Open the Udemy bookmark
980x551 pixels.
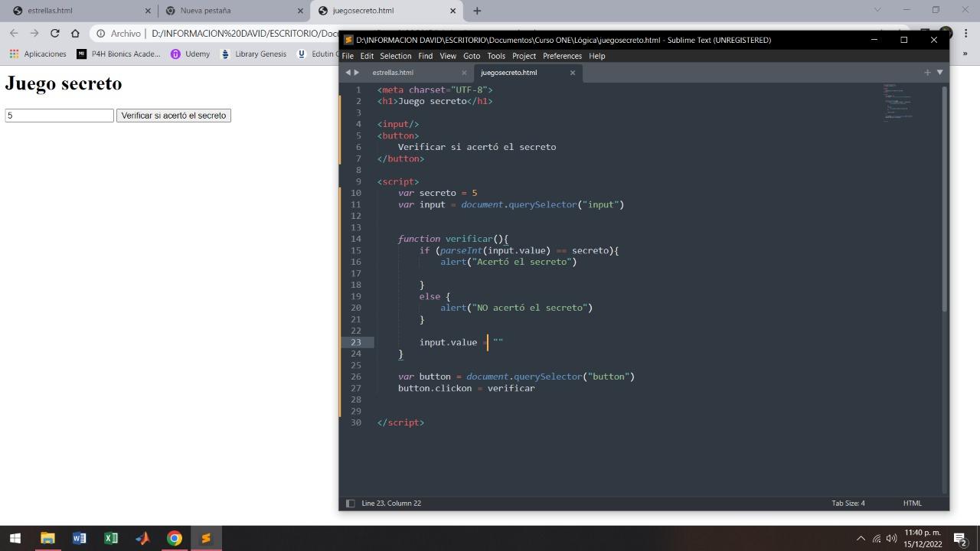[x=190, y=54]
